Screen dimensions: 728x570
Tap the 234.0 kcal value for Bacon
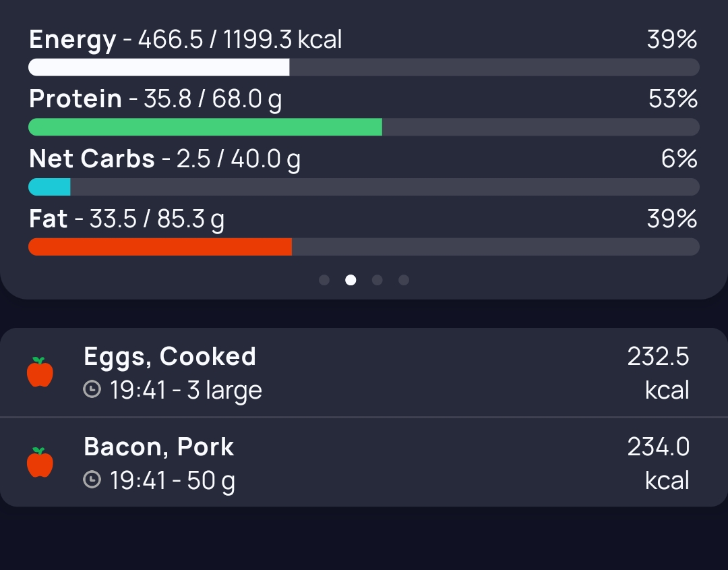click(x=658, y=463)
